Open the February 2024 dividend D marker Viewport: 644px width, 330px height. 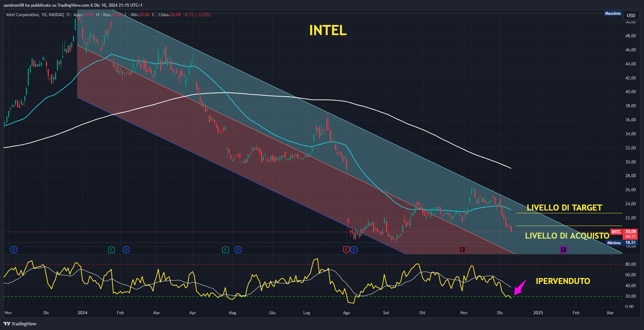[126, 250]
